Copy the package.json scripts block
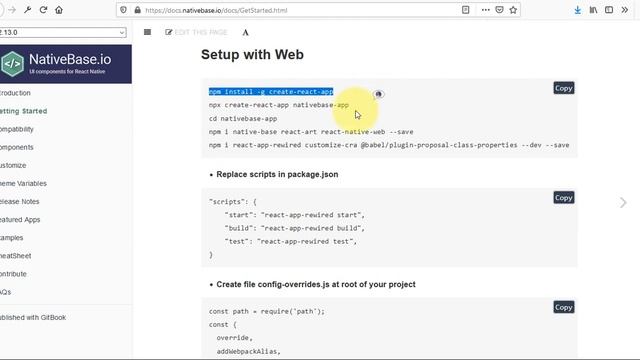The image size is (640, 360). (564, 198)
